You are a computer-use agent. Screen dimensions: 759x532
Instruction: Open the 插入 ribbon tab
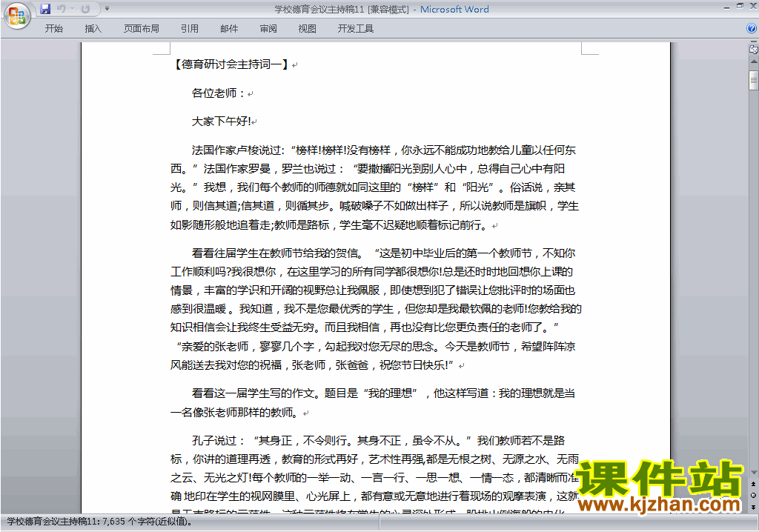[x=93, y=29]
